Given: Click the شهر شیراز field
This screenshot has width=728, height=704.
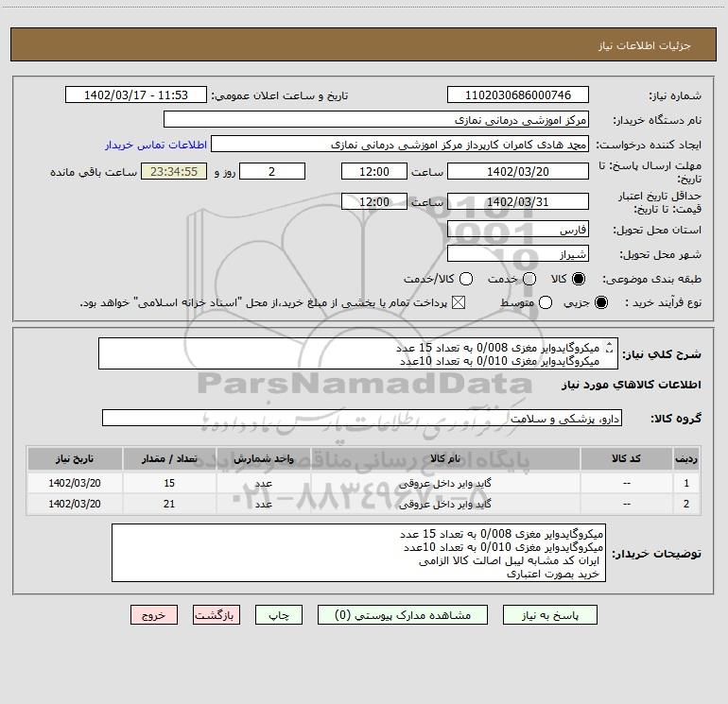Looking at the screenshot, I should tap(518, 253).
